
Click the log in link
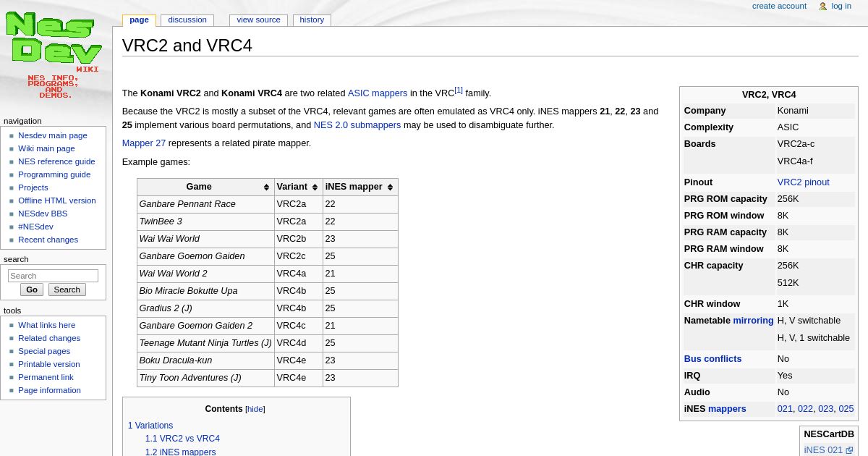(841, 6)
